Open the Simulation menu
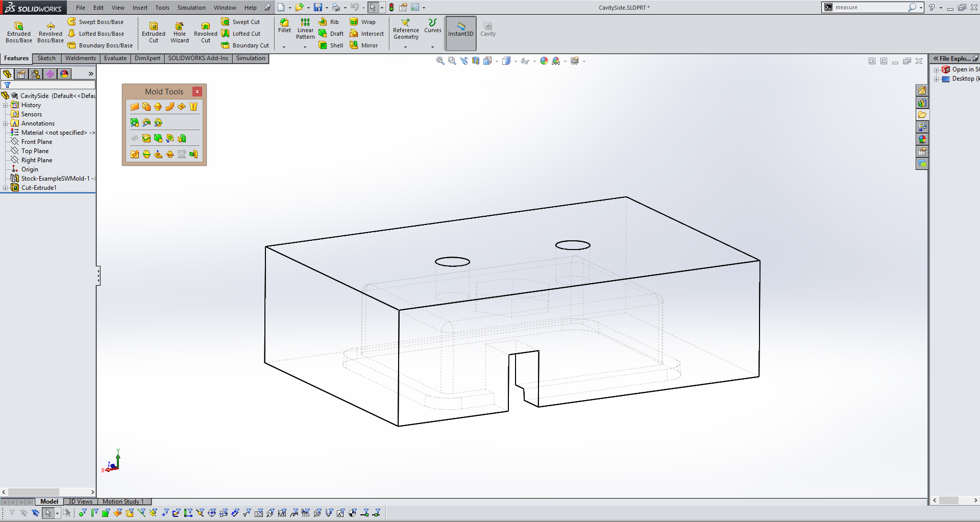 coord(191,8)
